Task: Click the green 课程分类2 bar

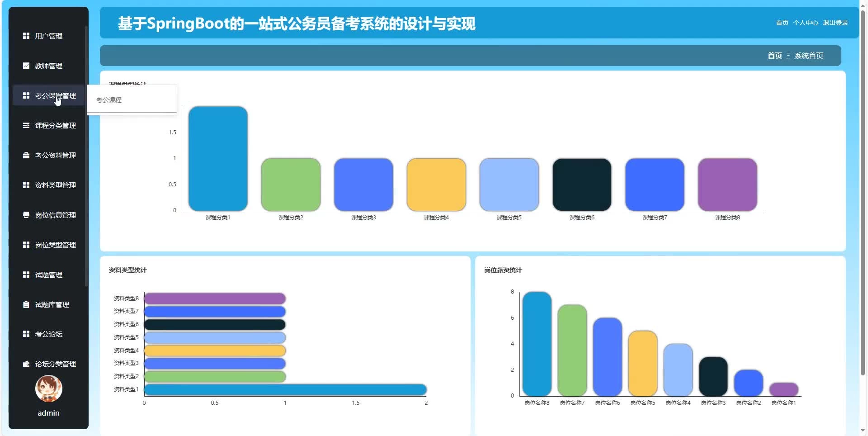Action: (291, 185)
